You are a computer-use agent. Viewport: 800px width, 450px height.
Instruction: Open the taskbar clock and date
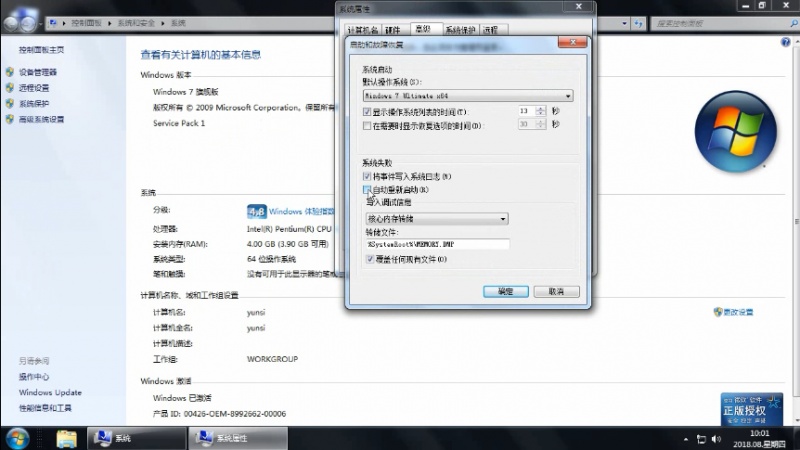click(x=759, y=439)
